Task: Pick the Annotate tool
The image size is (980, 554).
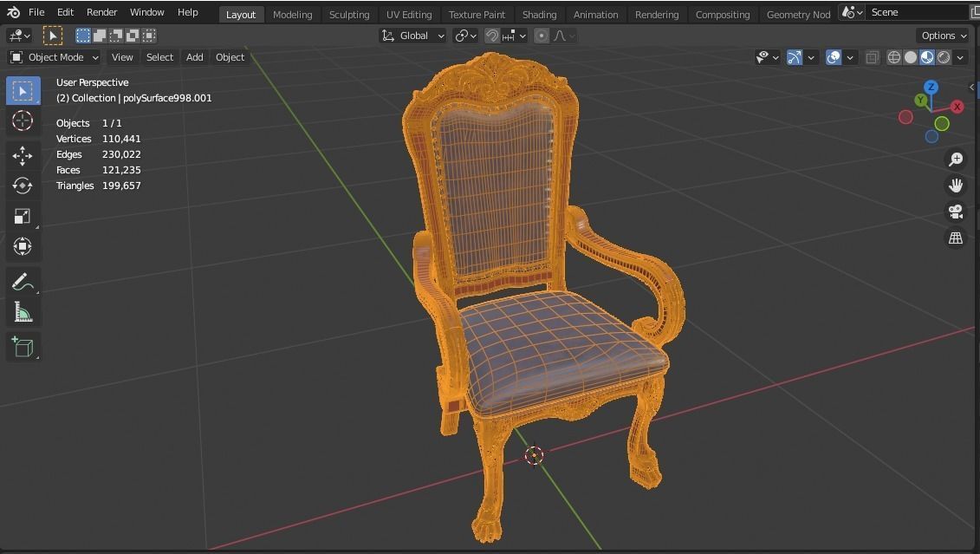Action: coord(23,282)
